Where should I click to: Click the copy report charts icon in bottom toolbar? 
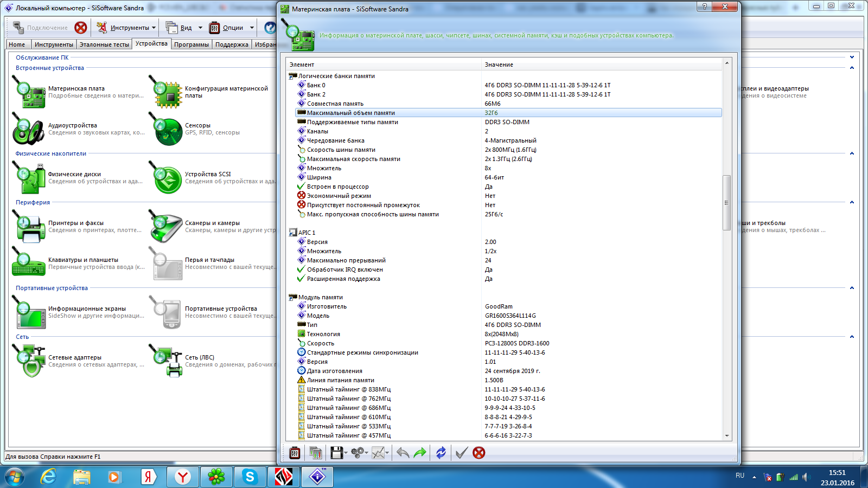coord(315,453)
